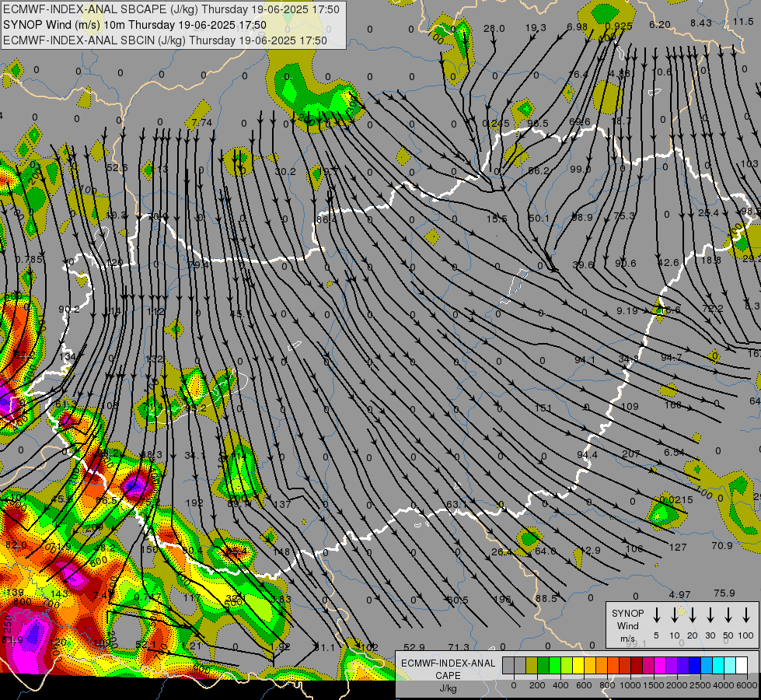Click the 2500 tick label on the CAPE scale
The image size is (761, 700).
(700, 685)
